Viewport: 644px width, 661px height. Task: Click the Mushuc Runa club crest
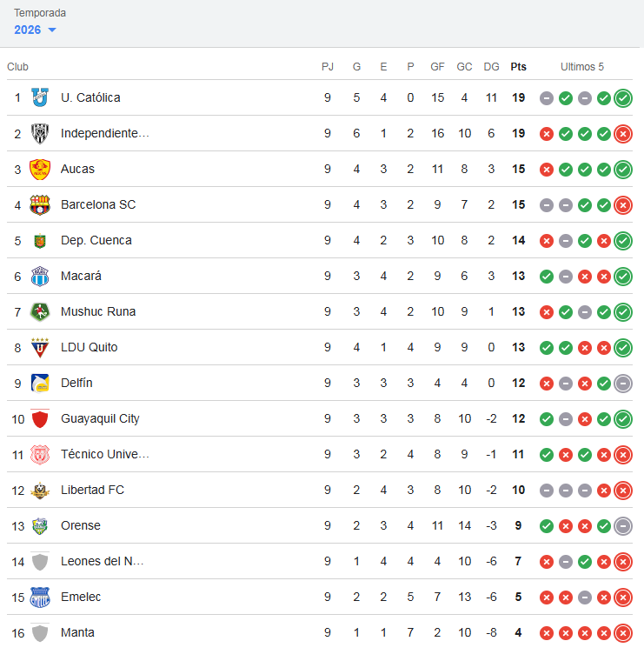pos(40,311)
